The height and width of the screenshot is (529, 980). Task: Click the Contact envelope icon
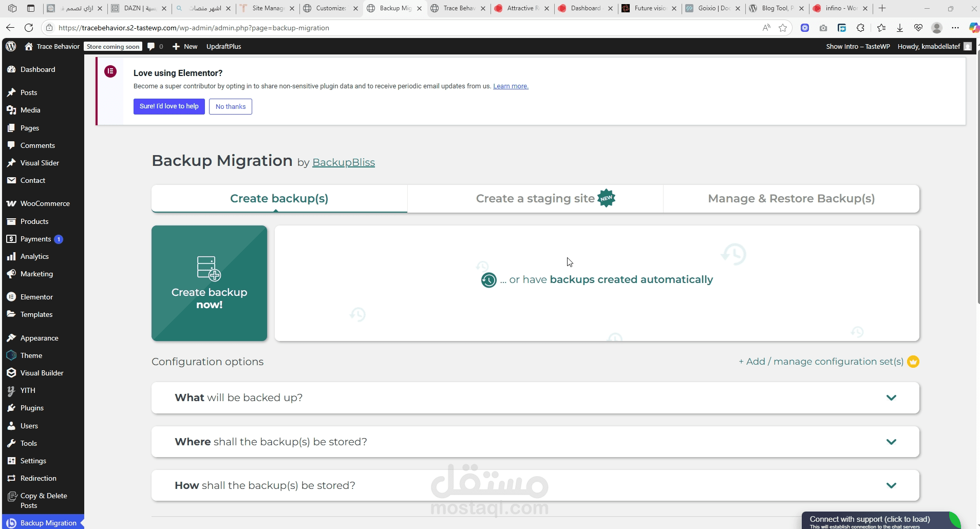pyautogui.click(x=11, y=180)
